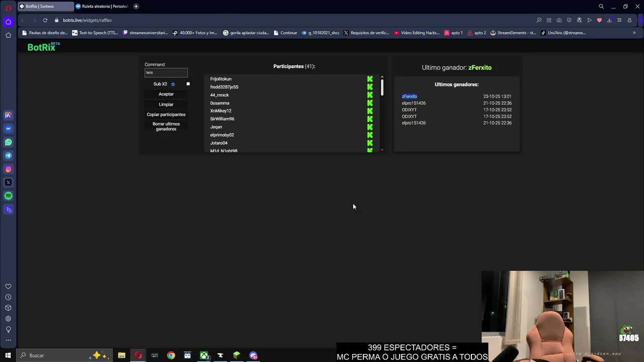Open bookmarks star in Opera sidebar
Screen dimensions: 644x362
(8, 35)
